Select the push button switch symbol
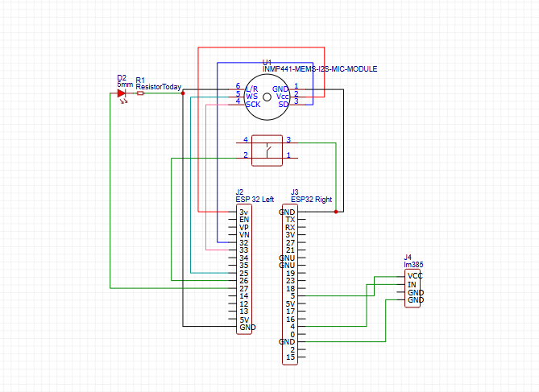The width and height of the screenshot is (539, 392). pos(267,151)
